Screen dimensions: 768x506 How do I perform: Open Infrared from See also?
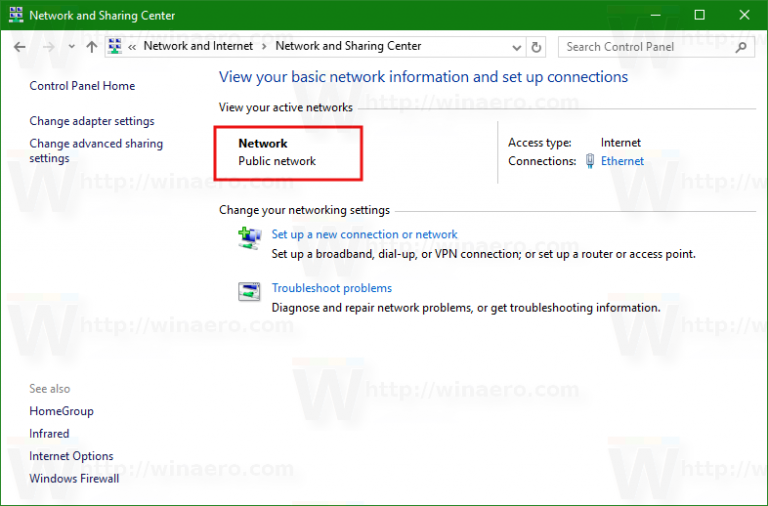pyautogui.click(x=49, y=434)
